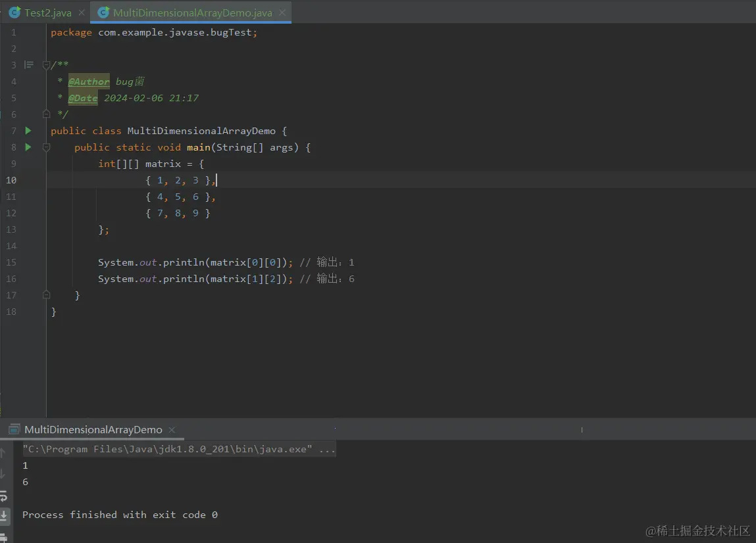Click 'Process finished with exit code 0'

point(120,515)
